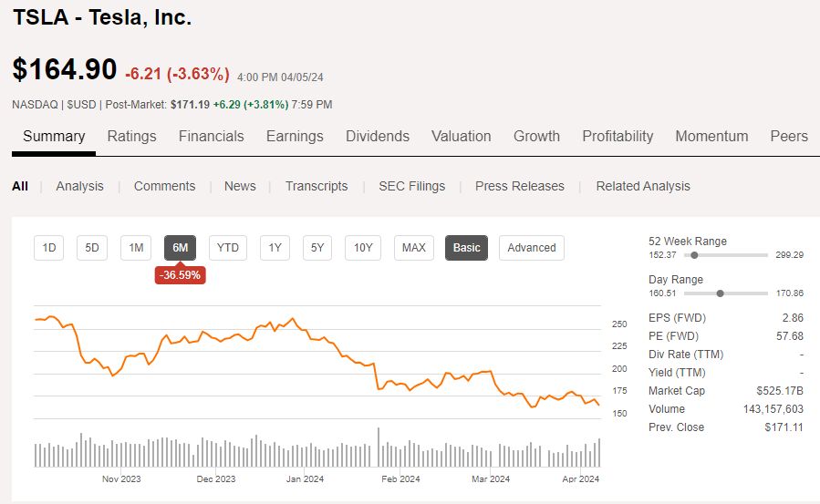Toggle the 6M range button

[181, 248]
